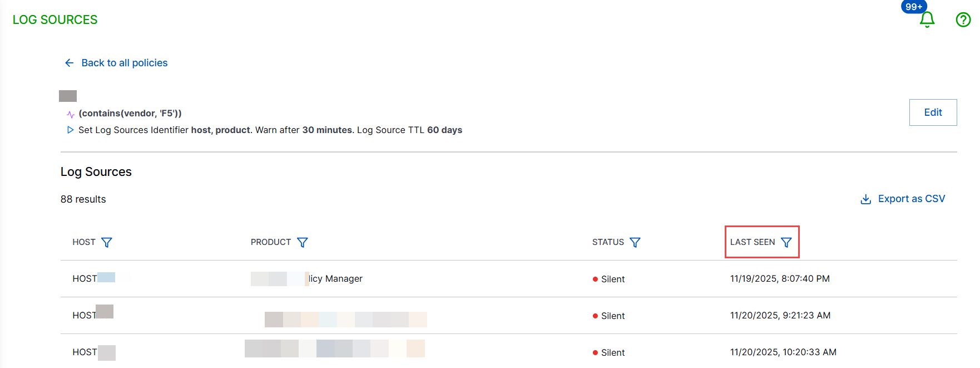
Task: Click the help question mark icon
Action: coord(963,20)
